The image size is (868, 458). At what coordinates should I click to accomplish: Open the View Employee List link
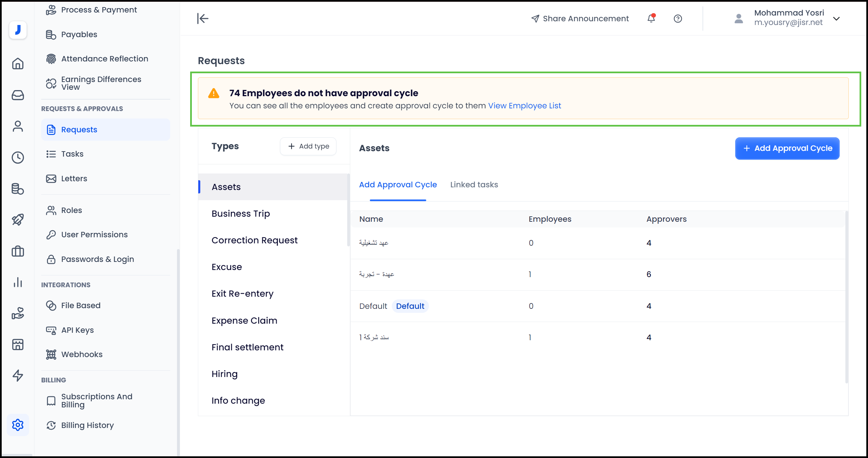tap(524, 106)
